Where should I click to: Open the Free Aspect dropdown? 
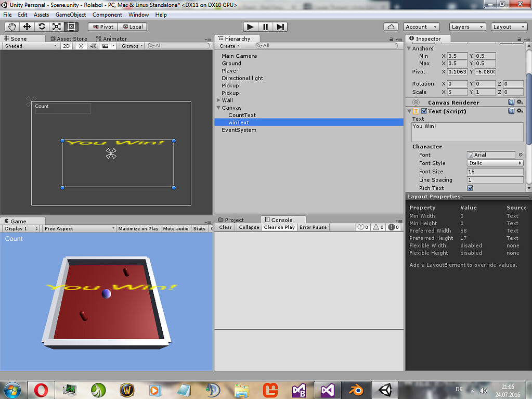pos(78,228)
